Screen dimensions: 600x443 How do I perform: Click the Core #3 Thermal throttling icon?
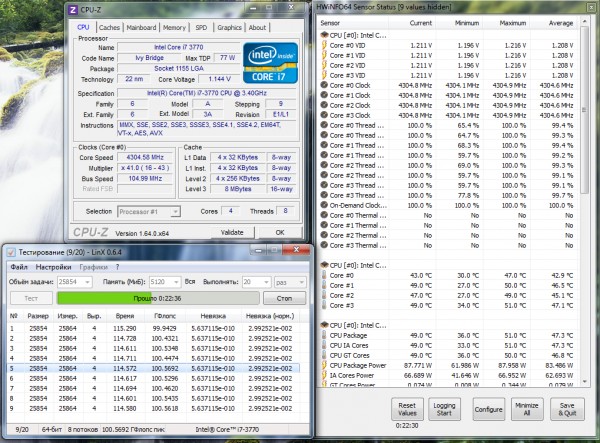pos(324,245)
